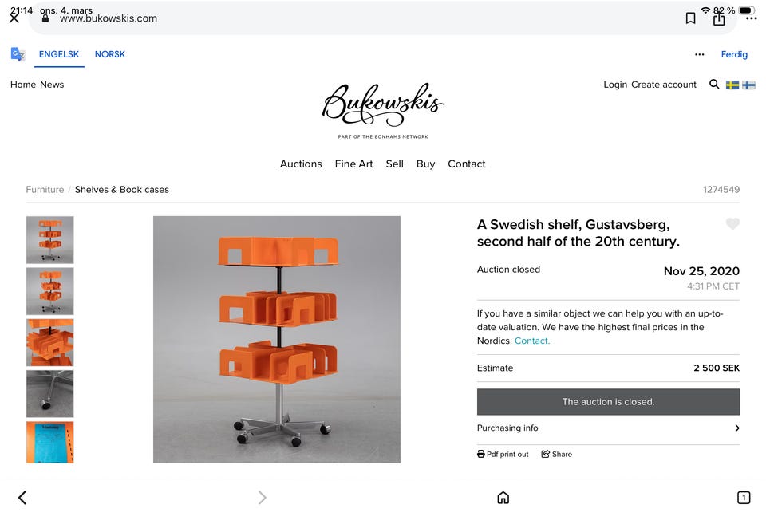Screen dimensions: 766x532
Task: Switch translation language to NORSK
Action: click(x=109, y=53)
